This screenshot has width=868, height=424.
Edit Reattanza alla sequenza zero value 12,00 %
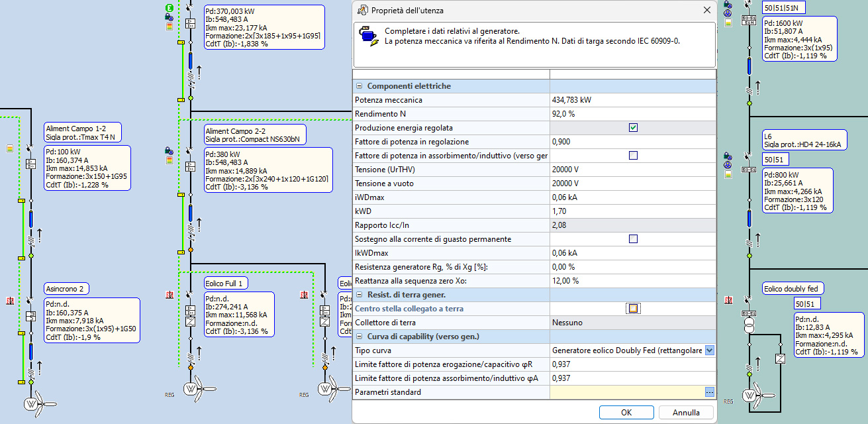tap(633, 281)
